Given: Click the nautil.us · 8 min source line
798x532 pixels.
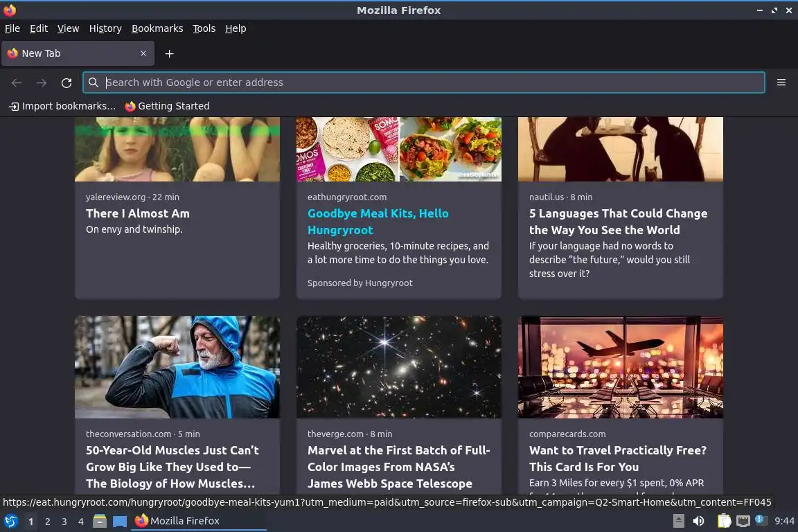Looking at the screenshot, I should click(560, 197).
